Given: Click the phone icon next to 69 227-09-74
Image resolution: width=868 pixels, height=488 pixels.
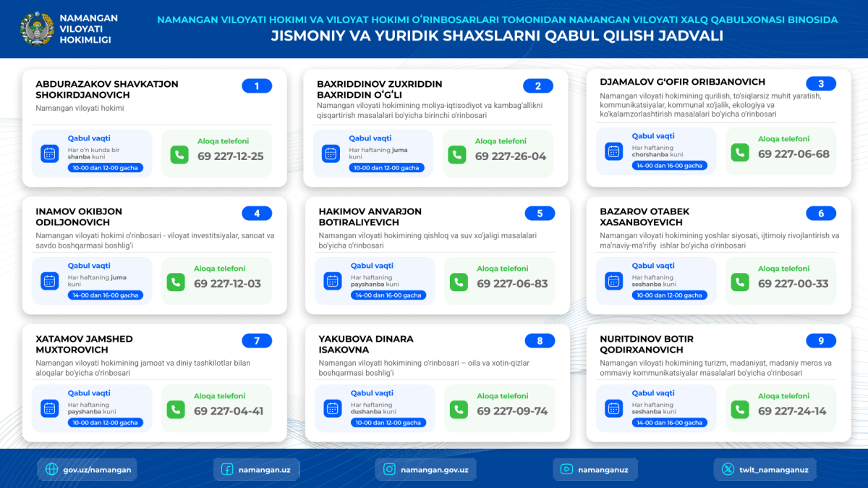Looking at the screenshot, I should pos(459,410).
